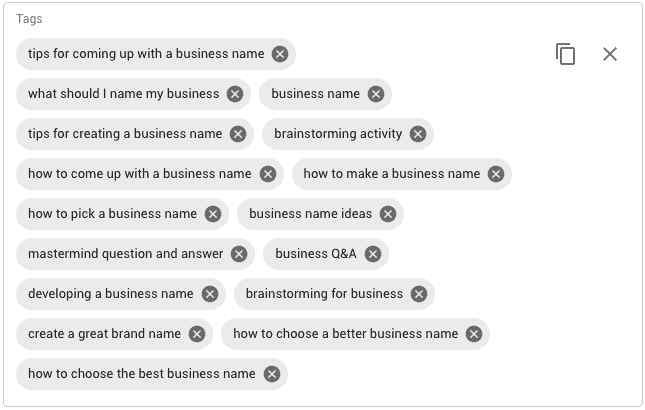Remove the 'developing a business name' tag
The height and width of the screenshot is (410, 645).
[x=210, y=294]
